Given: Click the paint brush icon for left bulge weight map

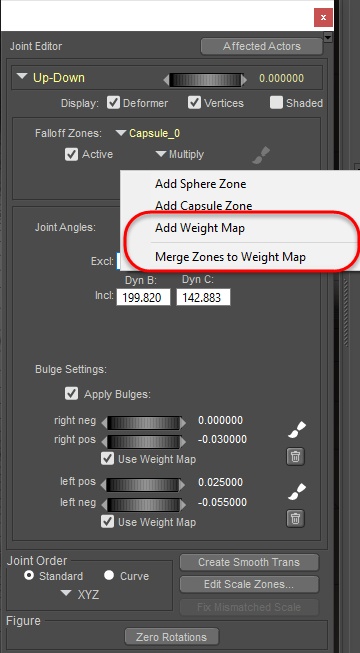Looking at the screenshot, I should tap(297, 491).
